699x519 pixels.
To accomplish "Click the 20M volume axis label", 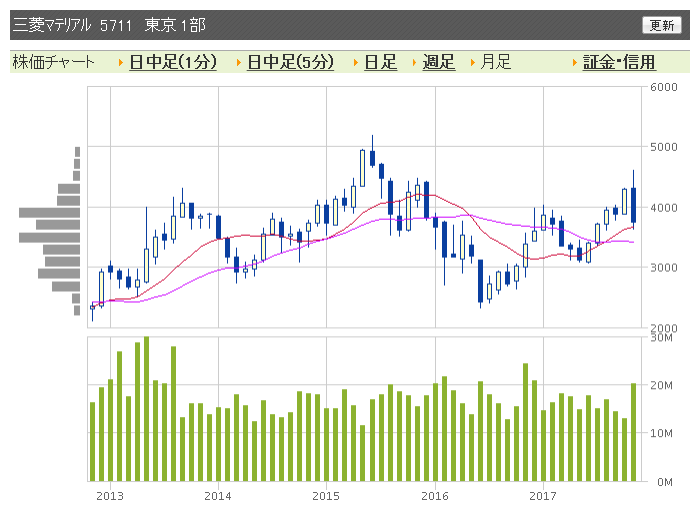I will (662, 385).
